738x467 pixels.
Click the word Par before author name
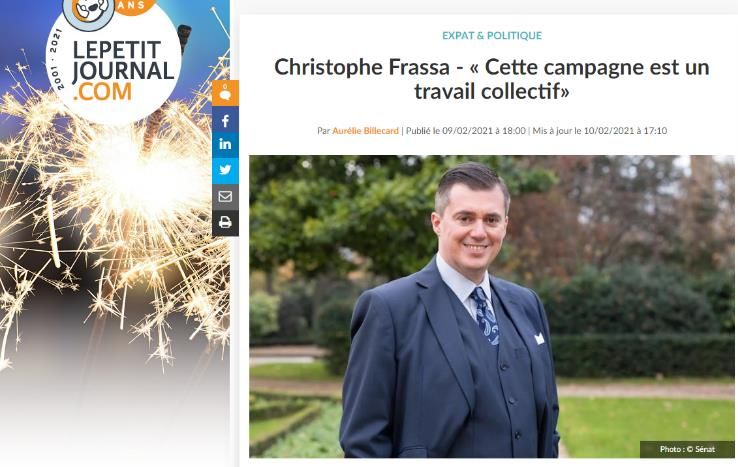pos(323,131)
